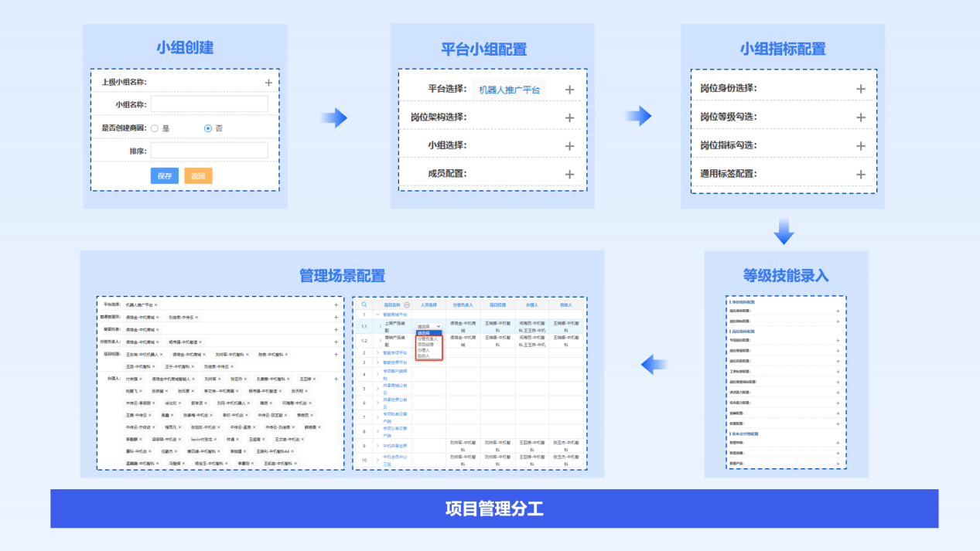Choose 分管负责人 from the open dropdown list

tap(427, 338)
